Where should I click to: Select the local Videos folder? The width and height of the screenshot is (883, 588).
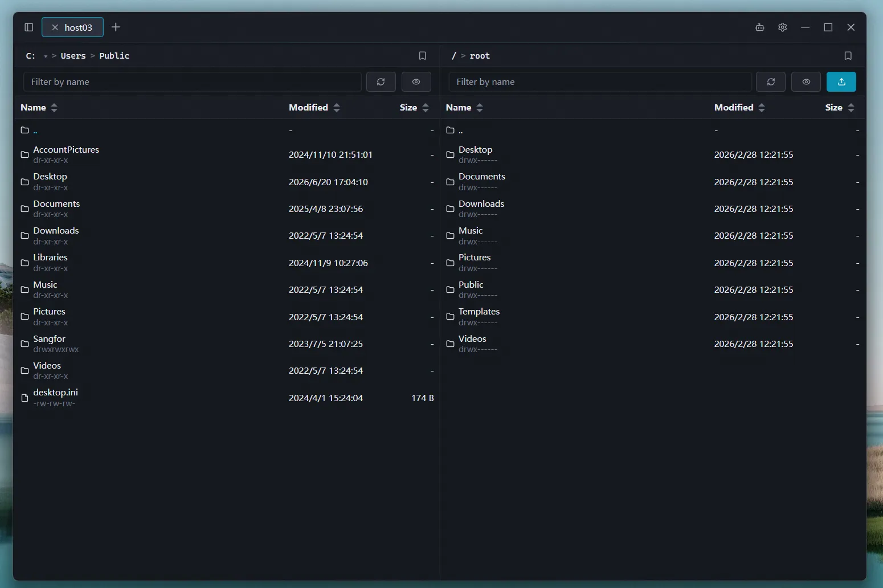click(227, 370)
